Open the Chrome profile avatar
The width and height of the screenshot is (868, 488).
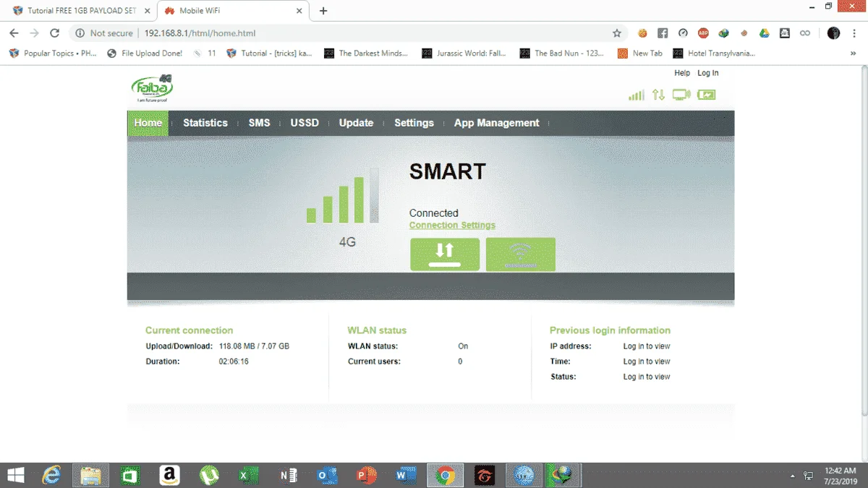833,33
